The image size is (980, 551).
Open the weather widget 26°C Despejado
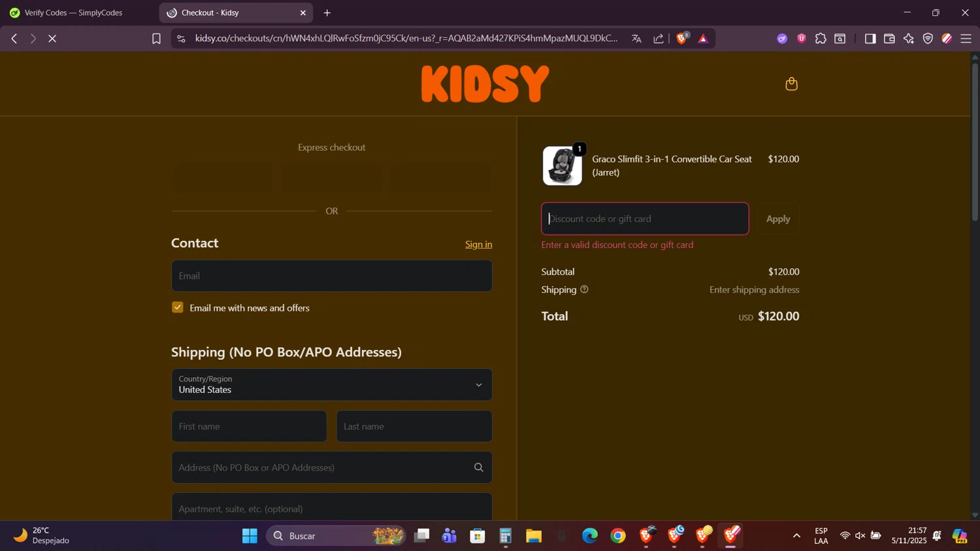[42, 535]
